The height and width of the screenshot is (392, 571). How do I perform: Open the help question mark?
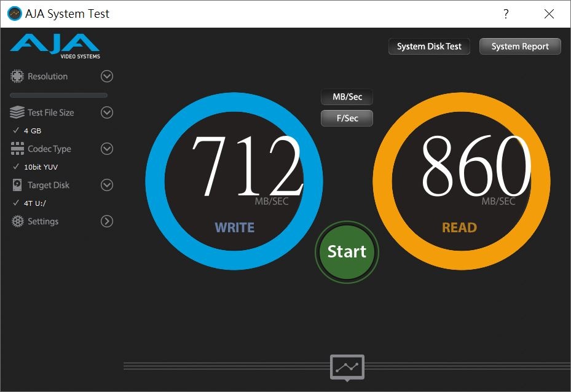506,14
